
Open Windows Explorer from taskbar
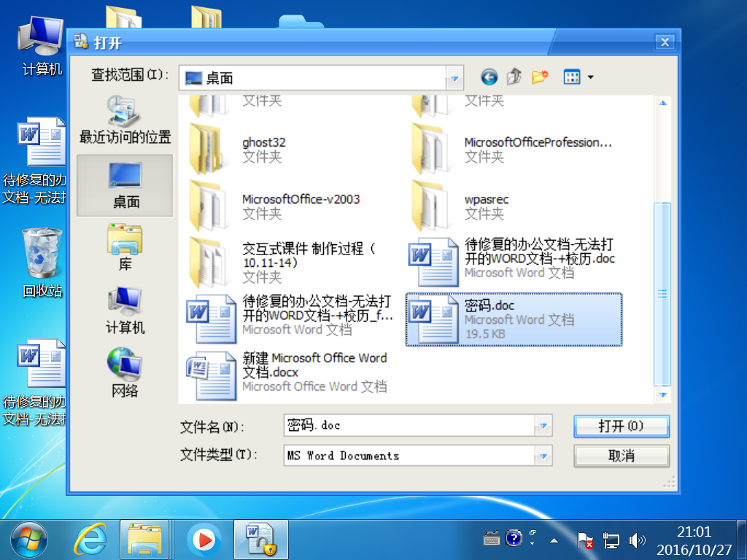click(145, 540)
